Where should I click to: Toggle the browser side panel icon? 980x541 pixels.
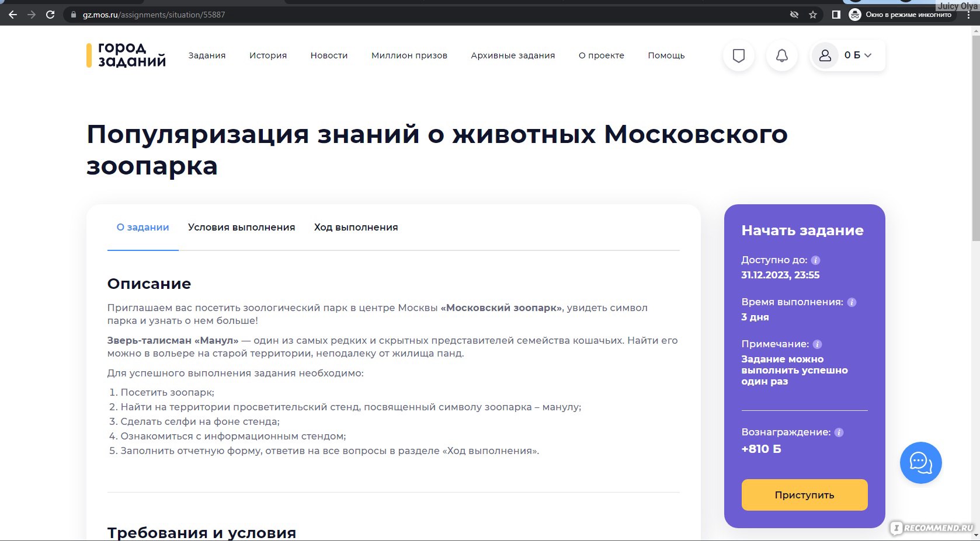[836, 15]
